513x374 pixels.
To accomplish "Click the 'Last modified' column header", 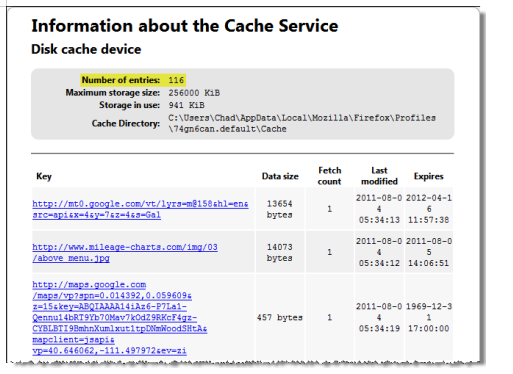I will click(x=379, y=176).
